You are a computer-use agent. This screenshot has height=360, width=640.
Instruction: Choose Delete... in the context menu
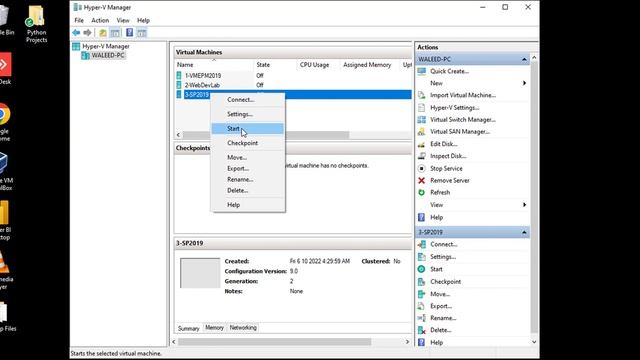(247, 190)
